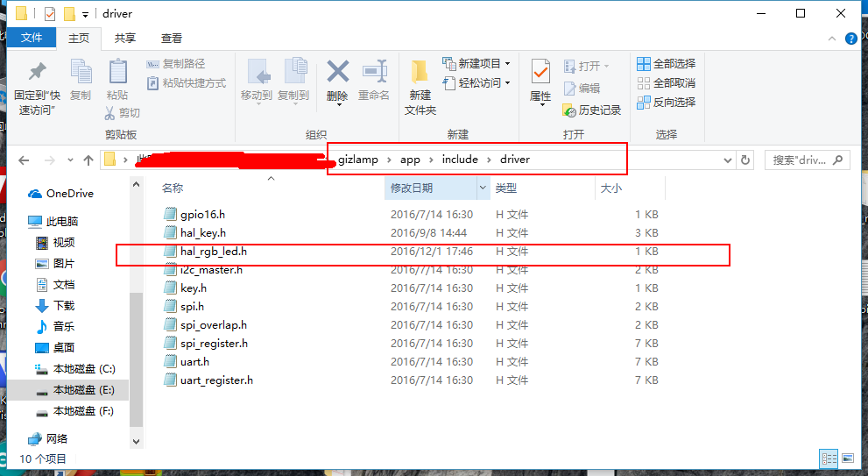
Task: Open the 查看 ribbon tab
Action: 172,38
